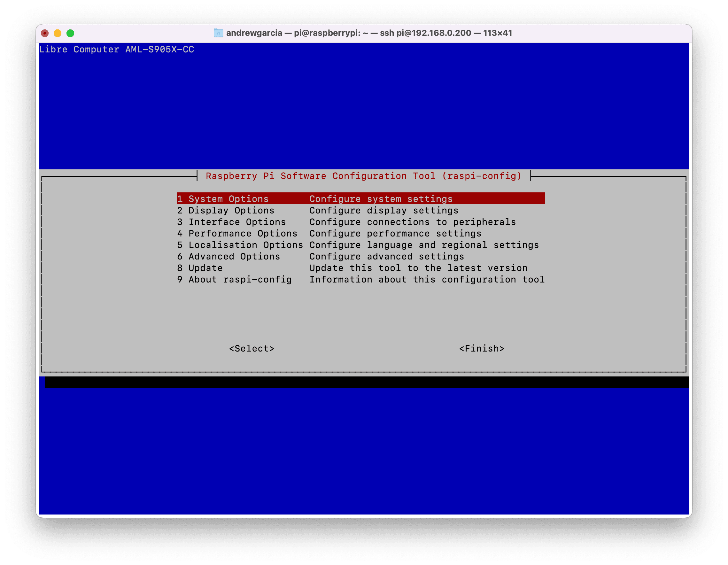This screenshot has width=728, height=565.
Task: Click the proxy folder icon in title bar
Action: (218, 33)
